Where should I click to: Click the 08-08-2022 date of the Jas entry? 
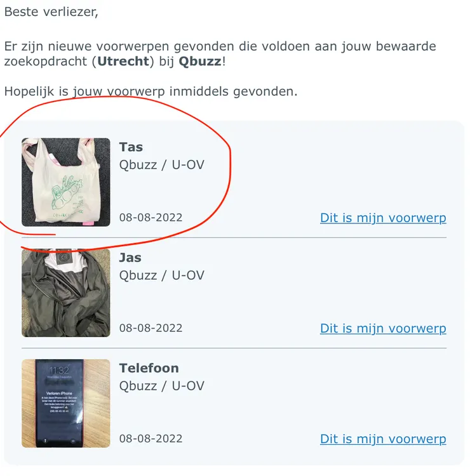151,328
